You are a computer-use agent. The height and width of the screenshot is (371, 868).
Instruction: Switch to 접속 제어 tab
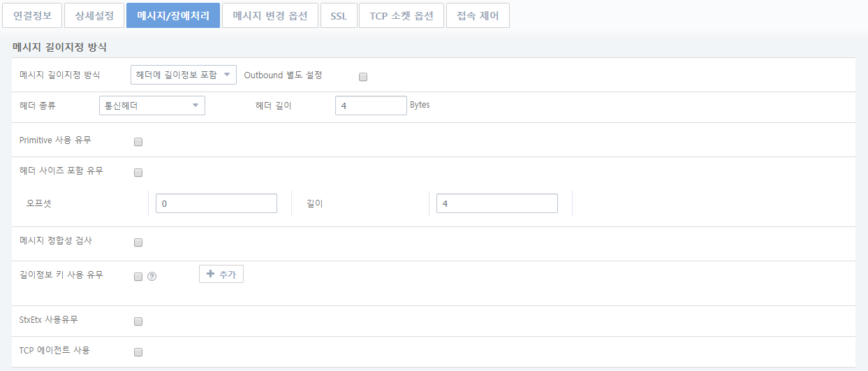pyautogui.click(x=478, y=15)
